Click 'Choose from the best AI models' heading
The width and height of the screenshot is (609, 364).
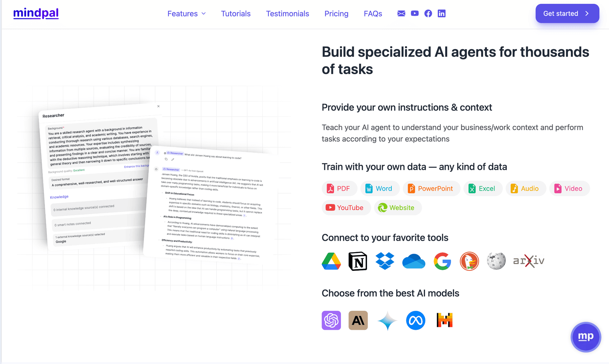(390, 293)
